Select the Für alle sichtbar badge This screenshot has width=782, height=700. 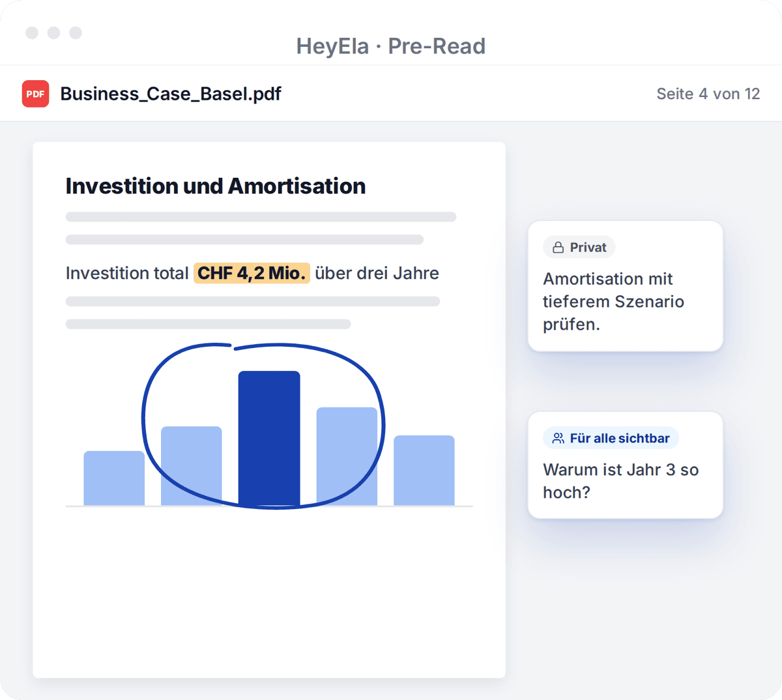coord(611,439)
